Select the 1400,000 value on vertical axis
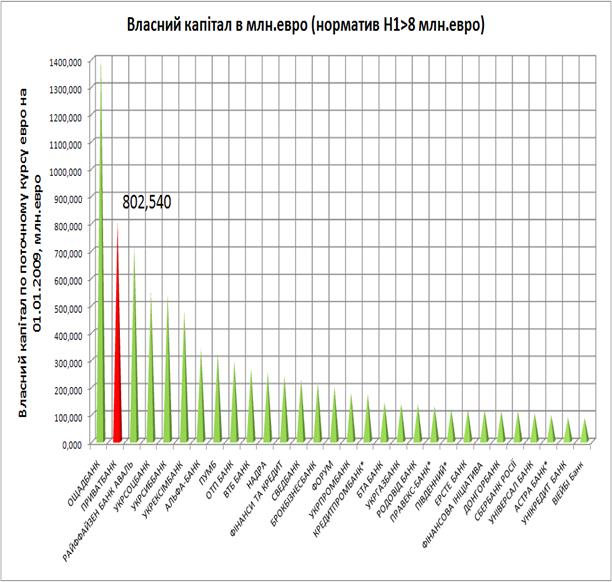This screenshot has height=582, width=612. [65, 62]
